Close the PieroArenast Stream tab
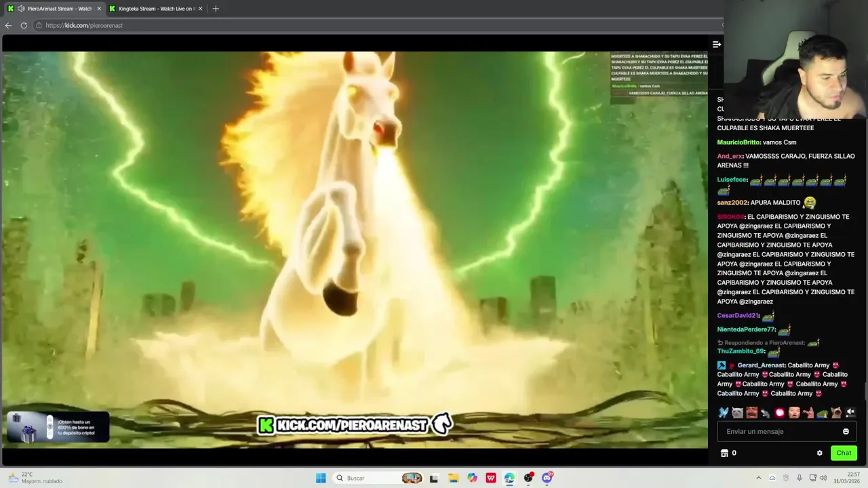The height and width of the screenshot is (488, 868). coord(99,9)
